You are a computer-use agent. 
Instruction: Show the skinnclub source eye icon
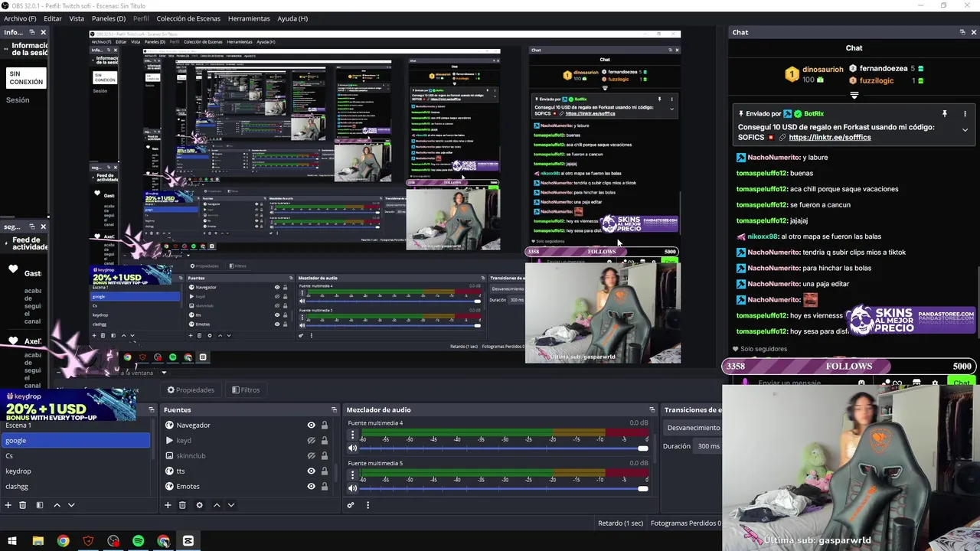tap(311, 455)
